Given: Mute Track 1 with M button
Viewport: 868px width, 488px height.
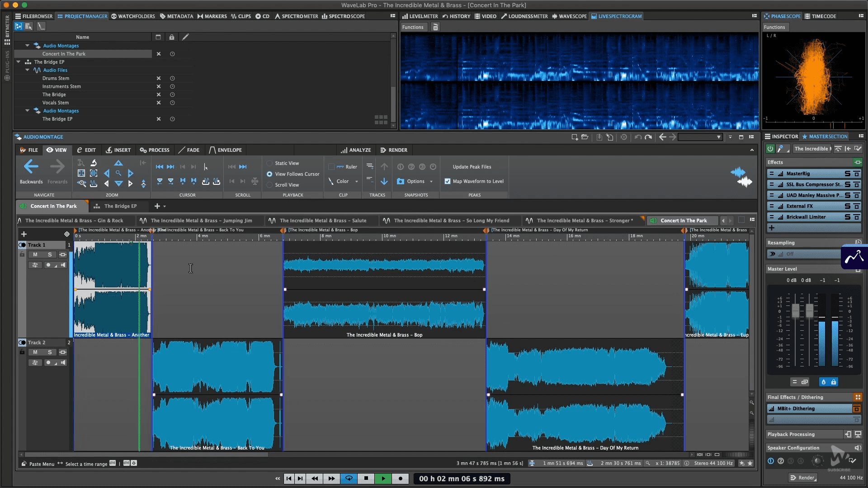Looking at the screenshot, I should (x=35, y=254).
